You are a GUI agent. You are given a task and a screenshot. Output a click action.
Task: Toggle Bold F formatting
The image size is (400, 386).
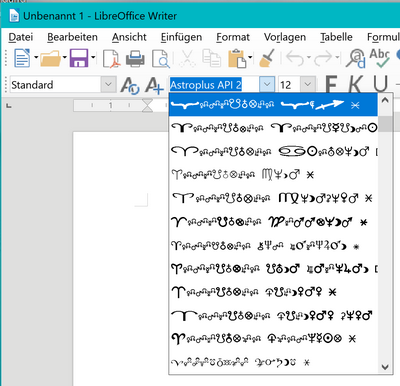click(331, 84)
